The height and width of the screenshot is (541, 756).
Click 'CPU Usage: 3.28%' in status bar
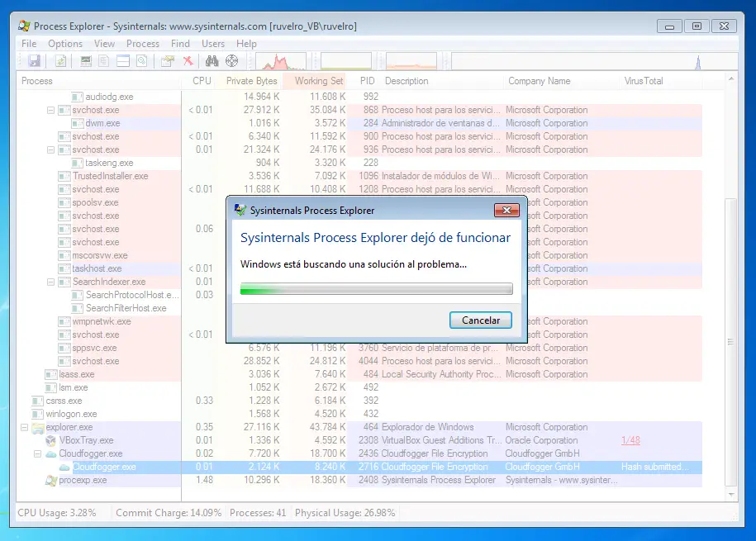pos(57,513)
